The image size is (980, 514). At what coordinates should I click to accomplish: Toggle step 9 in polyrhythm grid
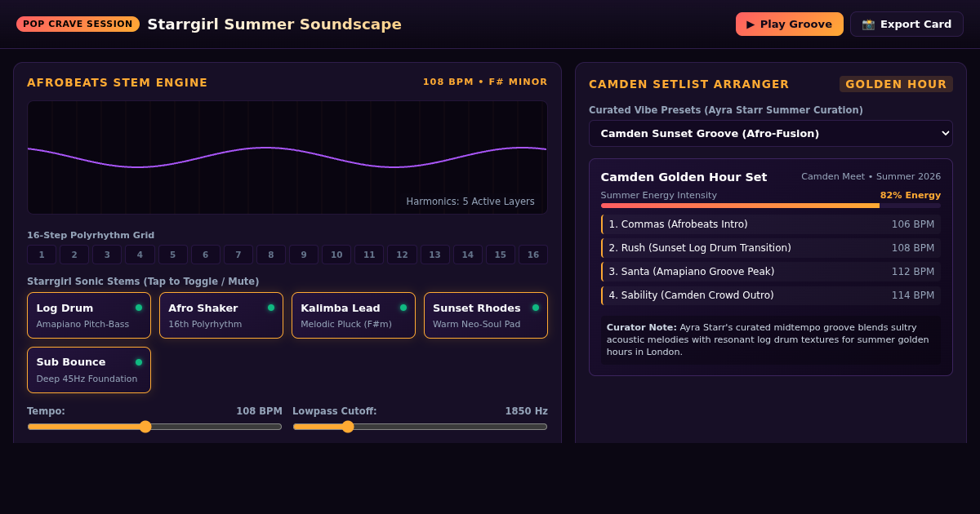click(x=304, y=255)
